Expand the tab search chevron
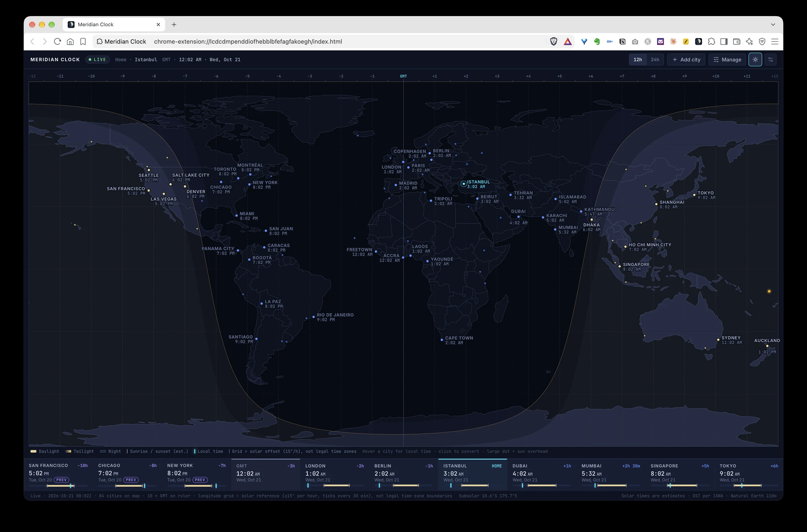The image size is (807, 532). pos(773,25)
